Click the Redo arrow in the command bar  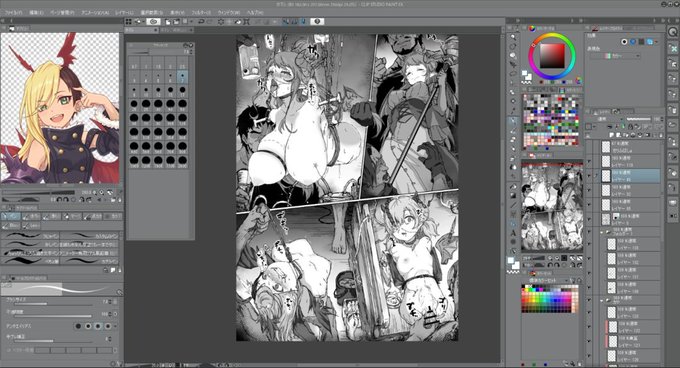(x=209, y=21)
